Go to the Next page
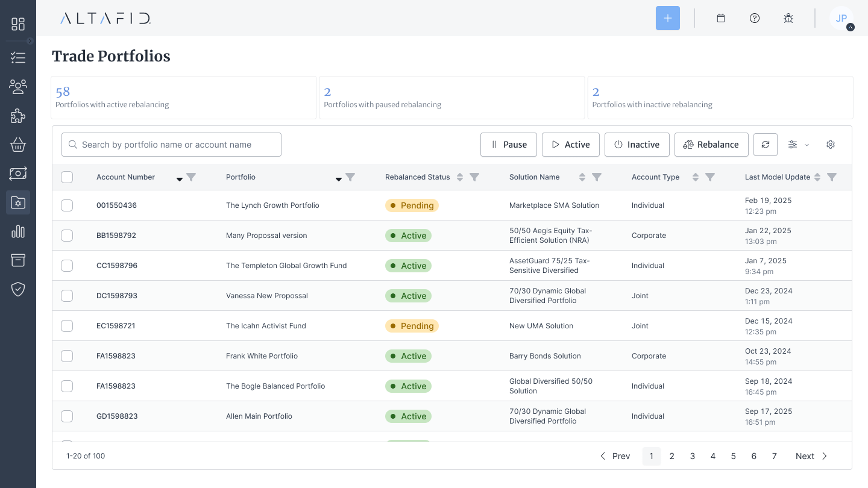Viewport: 868px width, 488px height. pyautogui.click(x=811, y=456)
